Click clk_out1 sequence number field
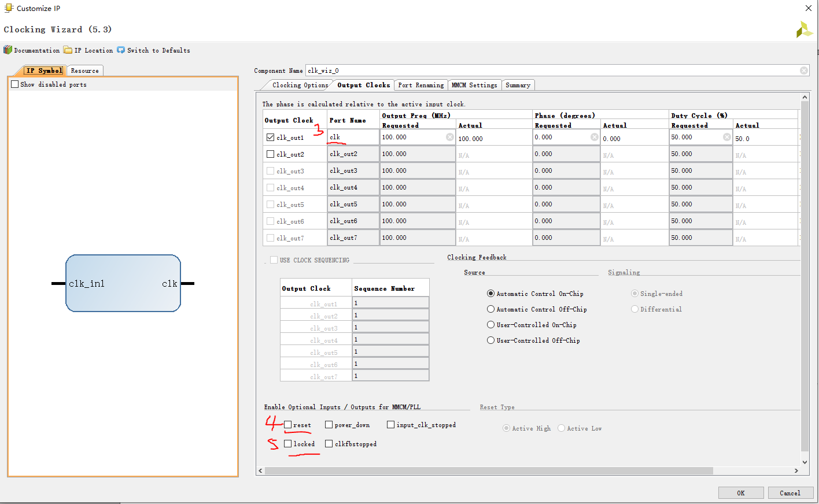This screenshot has width=819, height=504. coord(390,303)
